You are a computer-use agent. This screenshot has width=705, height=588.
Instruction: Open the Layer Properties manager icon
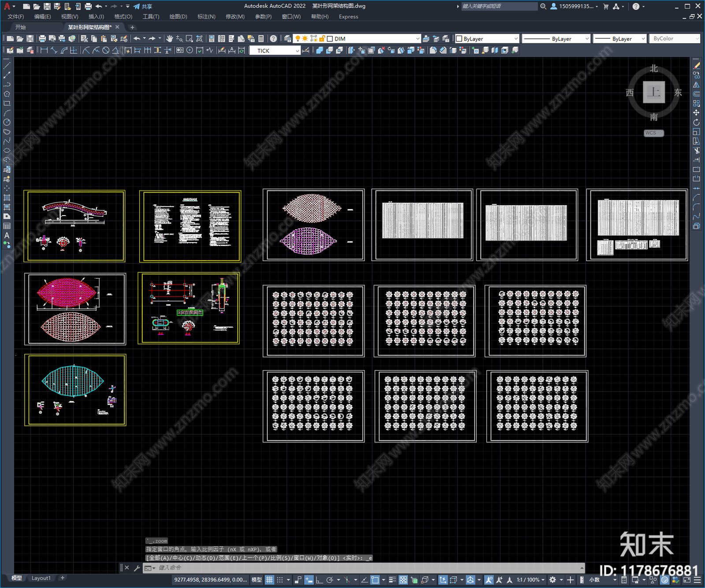(x=288, y=39)
